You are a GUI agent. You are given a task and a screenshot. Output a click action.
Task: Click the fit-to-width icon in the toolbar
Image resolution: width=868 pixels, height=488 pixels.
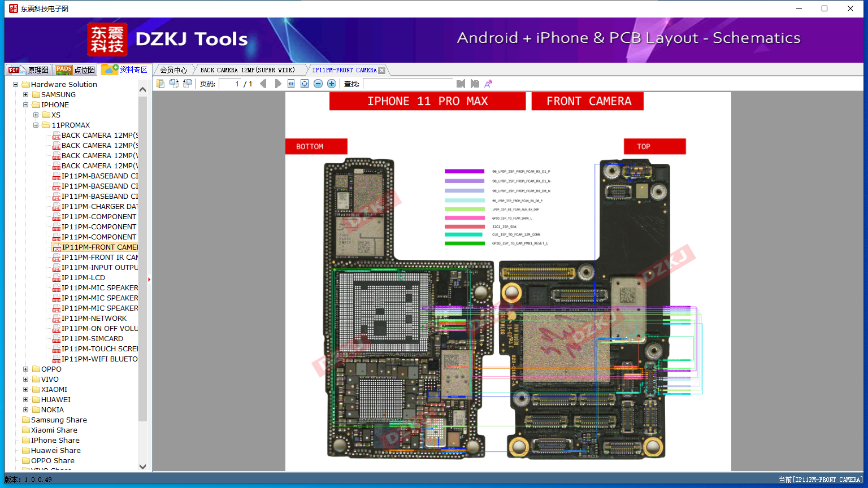tap(291, 84)
